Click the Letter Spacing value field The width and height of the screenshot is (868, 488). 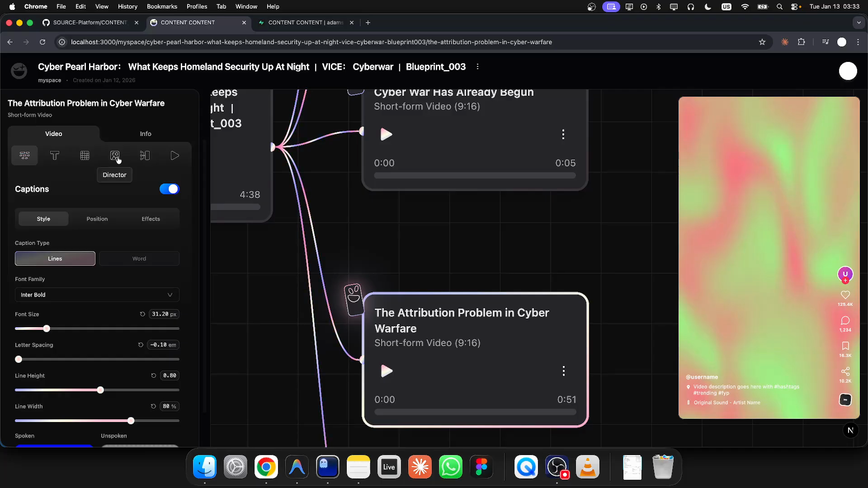pos(163,345)
